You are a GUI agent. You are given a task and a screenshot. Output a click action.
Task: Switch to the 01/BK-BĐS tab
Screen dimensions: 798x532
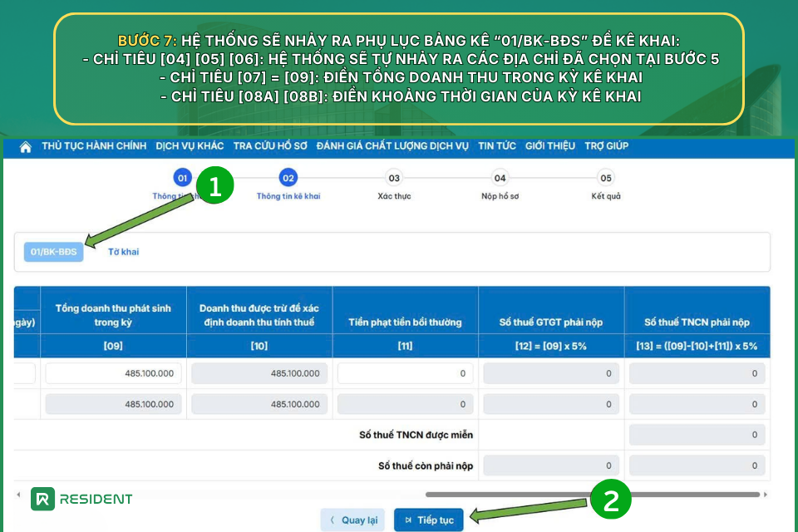tap(54, 252)
